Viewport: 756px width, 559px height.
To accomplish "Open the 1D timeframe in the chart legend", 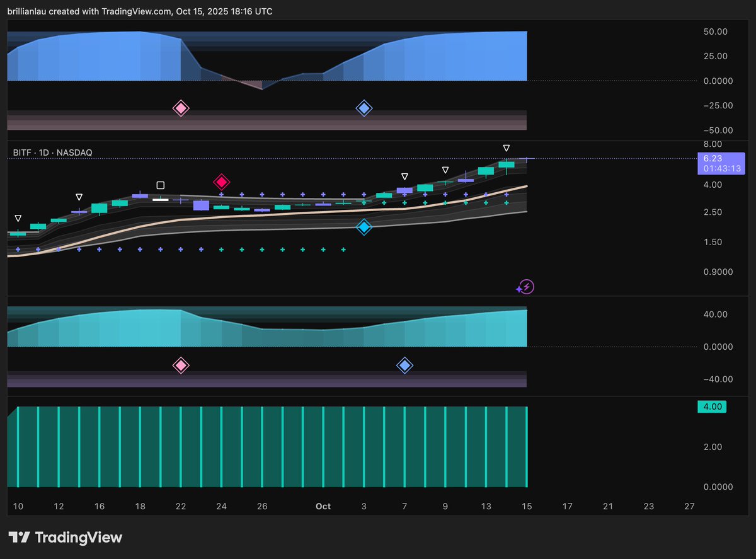I will click(45, 152).
